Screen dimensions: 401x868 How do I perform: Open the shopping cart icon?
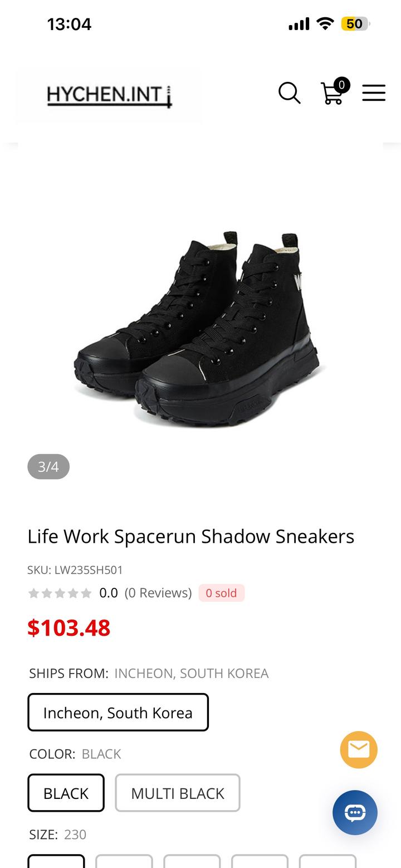pos(332,92)
